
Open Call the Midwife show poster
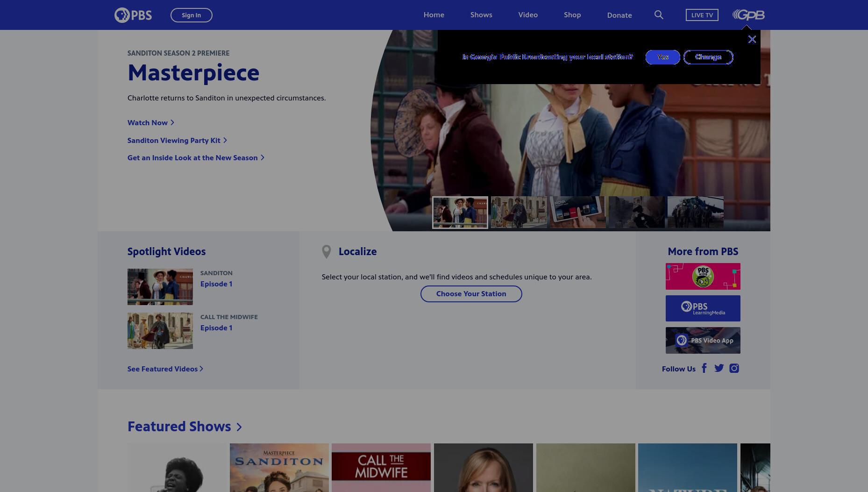click(x=381, y=468)
